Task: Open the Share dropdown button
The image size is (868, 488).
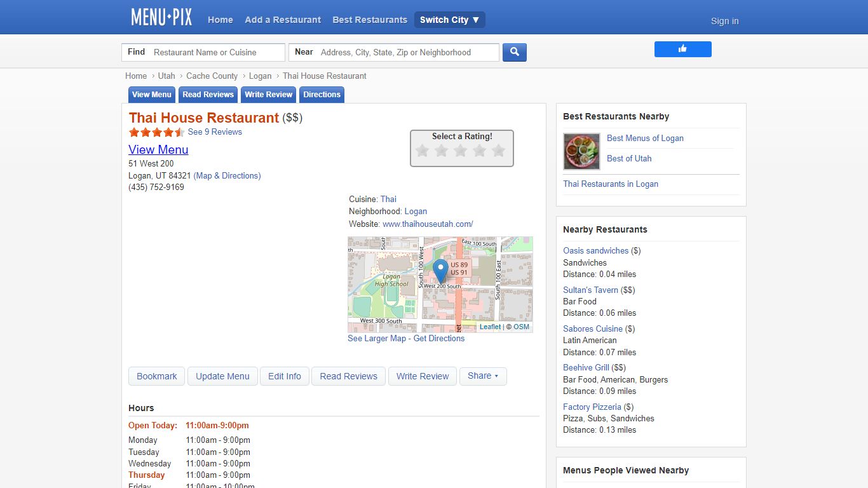Action: pyautogui.click(x=483, y=376)
